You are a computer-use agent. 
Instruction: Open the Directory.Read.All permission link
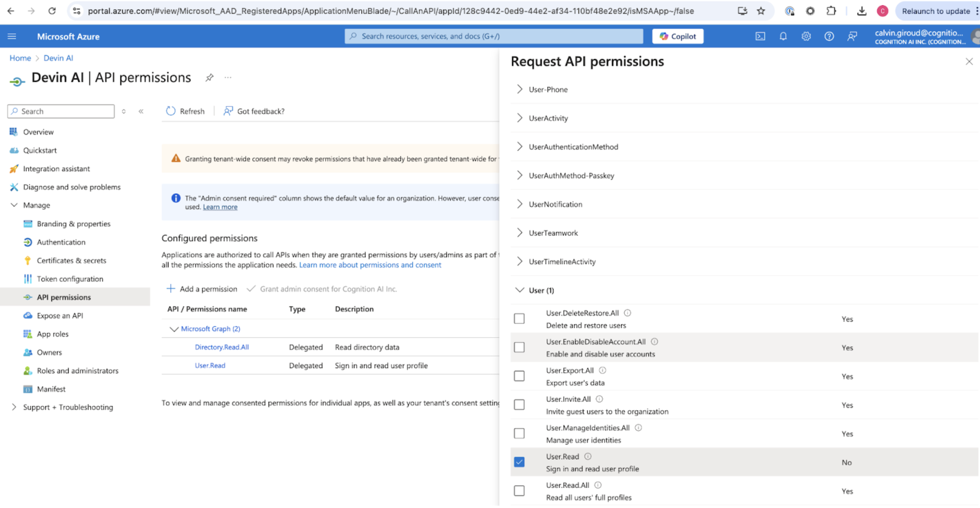click(221, 347)
